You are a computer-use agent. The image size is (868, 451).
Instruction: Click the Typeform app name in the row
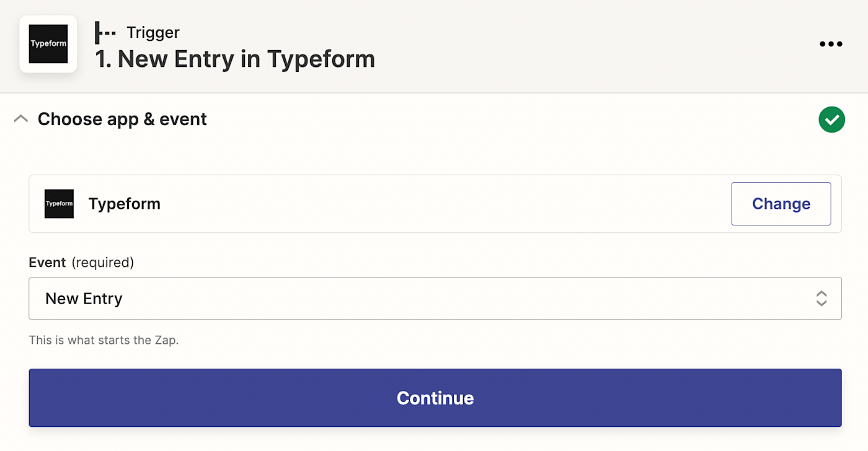[x=125, y=204]
